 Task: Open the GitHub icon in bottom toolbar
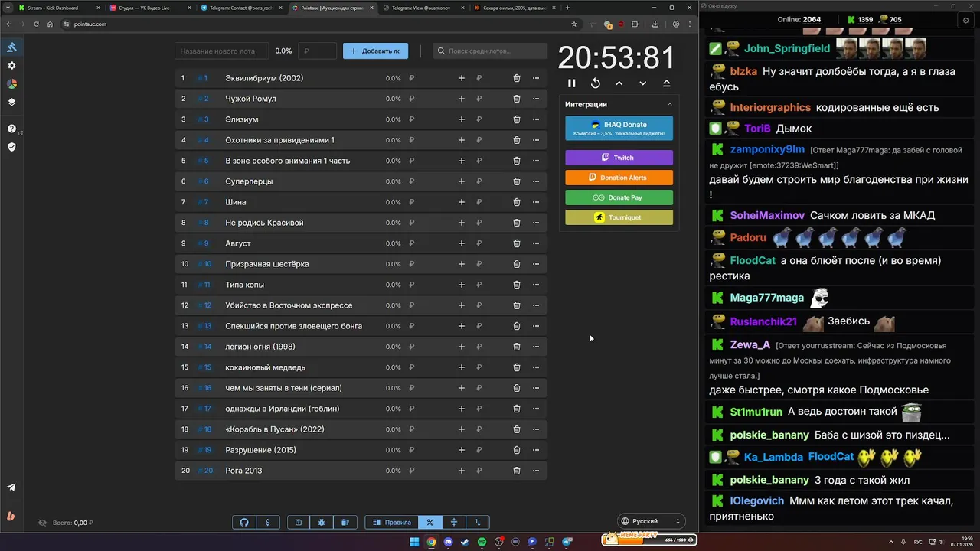tap(244, 522)
